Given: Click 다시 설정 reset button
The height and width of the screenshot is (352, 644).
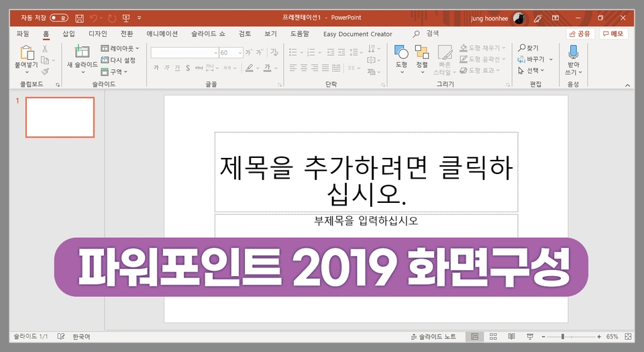Looking at the screenshot, I should [x=118, y=60].
